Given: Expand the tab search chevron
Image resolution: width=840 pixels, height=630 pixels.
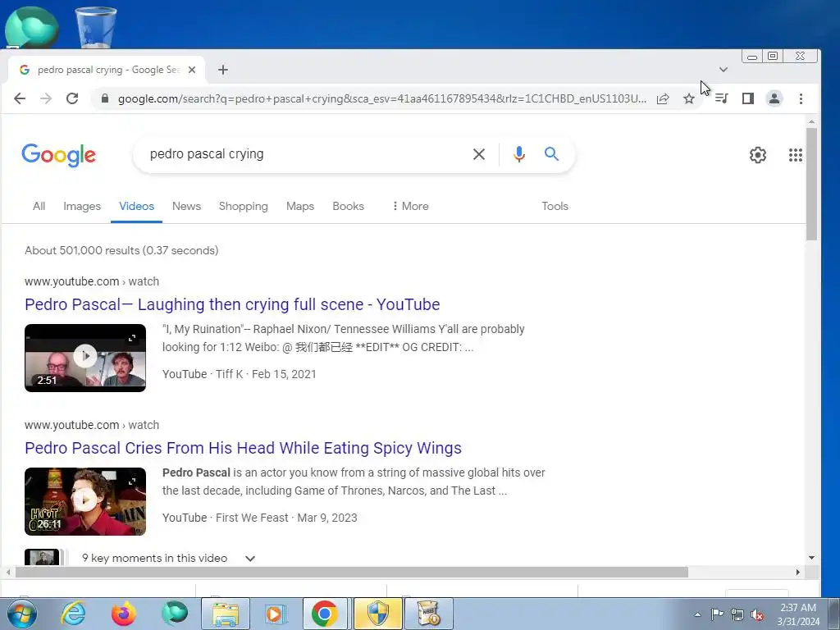Looking at the screenshot, I should tap(724, 70).
